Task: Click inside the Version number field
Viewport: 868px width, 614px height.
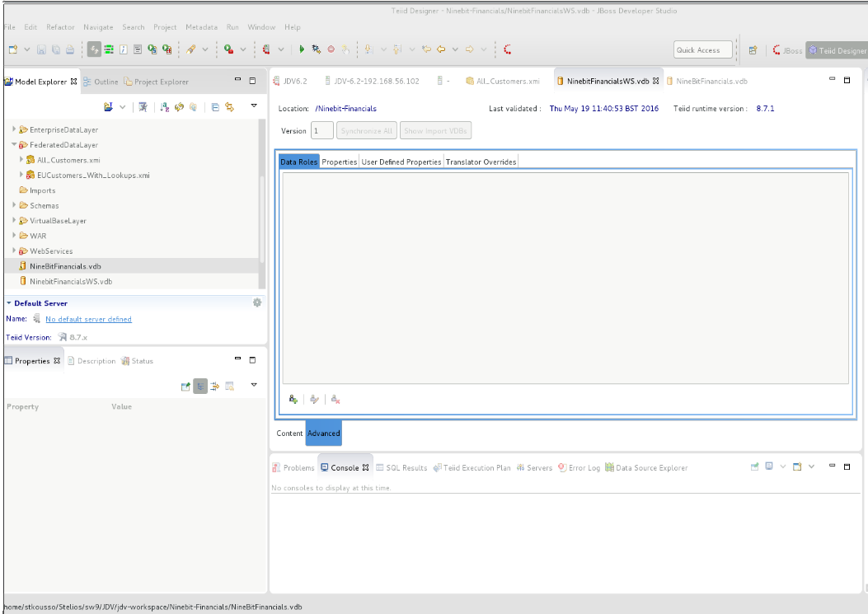Action: [x=321, y=129]
